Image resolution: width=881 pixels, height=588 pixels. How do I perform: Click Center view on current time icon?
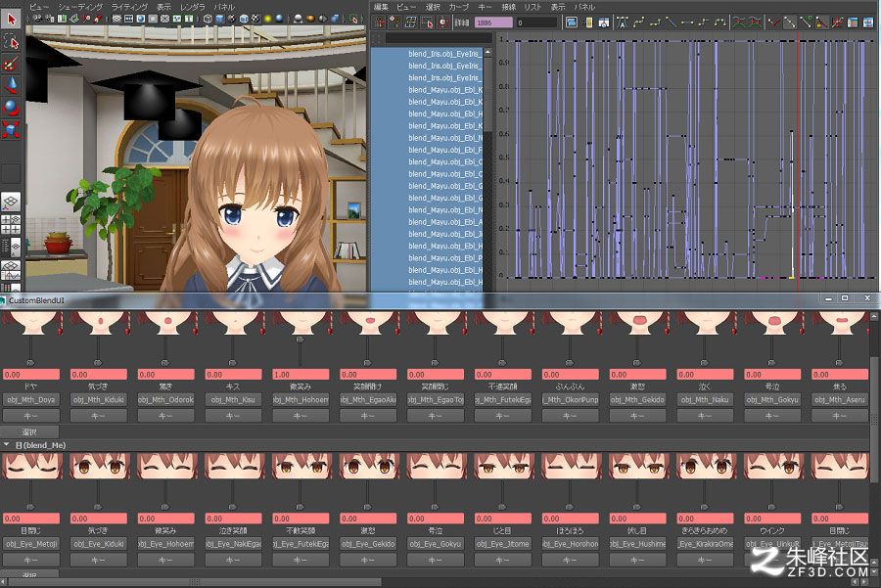coord(604,23)
